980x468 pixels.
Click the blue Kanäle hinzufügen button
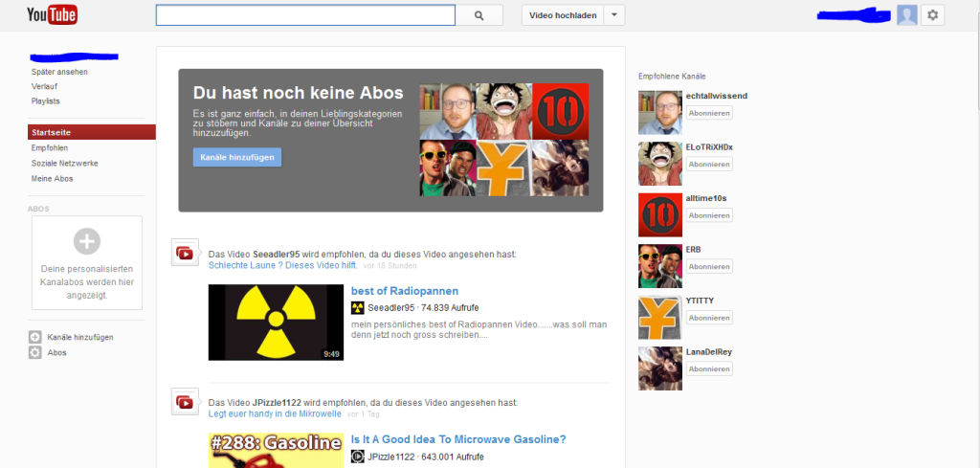(237, 157)
